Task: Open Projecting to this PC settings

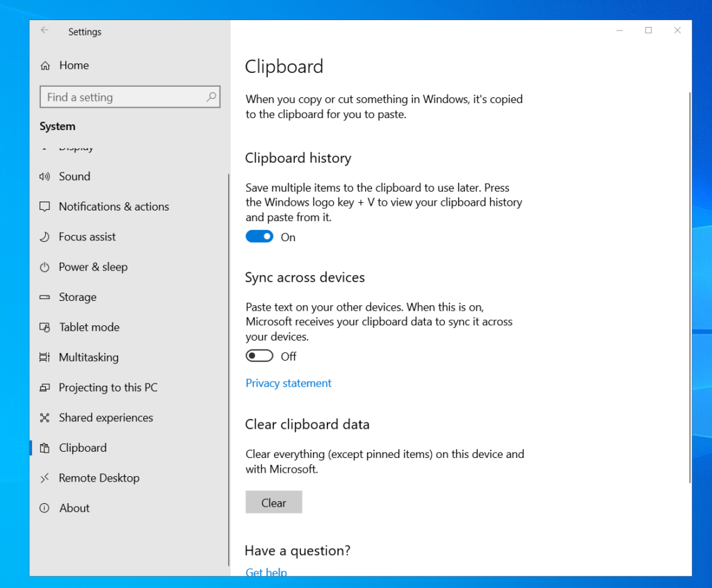Action: click(x=108, y=387)
